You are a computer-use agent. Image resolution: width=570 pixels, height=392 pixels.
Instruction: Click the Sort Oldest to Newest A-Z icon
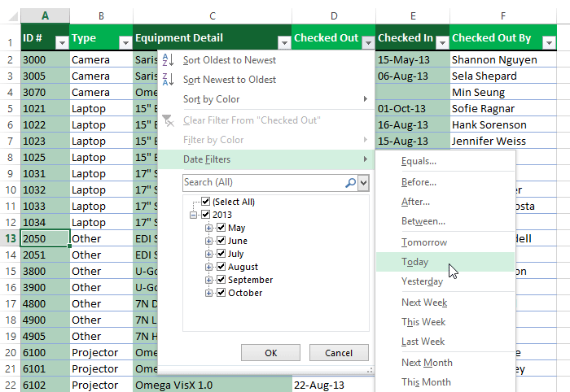point(168,60)
